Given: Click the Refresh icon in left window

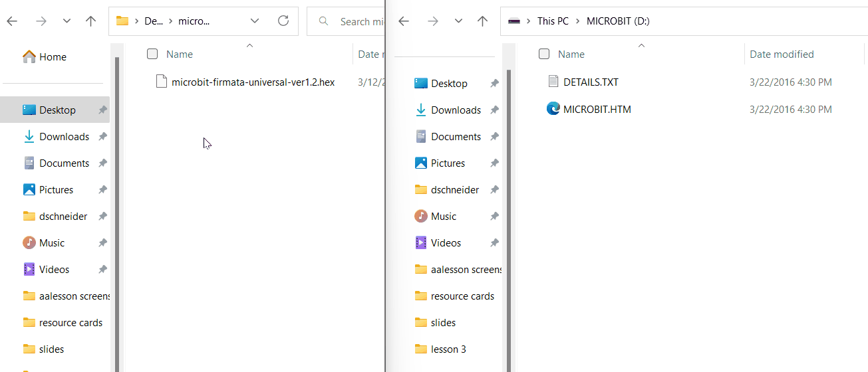Looking at the screenshot, I should (x=283, y=21).
